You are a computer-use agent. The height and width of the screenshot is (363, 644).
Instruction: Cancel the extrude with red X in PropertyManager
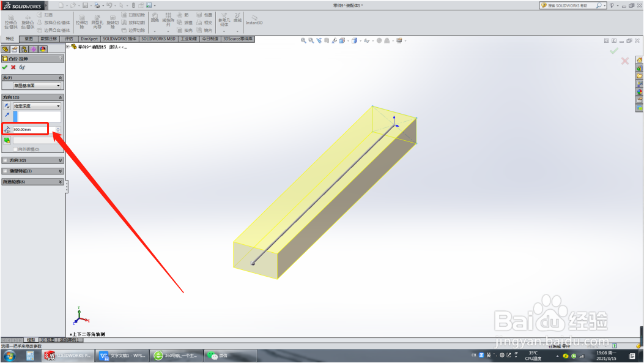13,67
